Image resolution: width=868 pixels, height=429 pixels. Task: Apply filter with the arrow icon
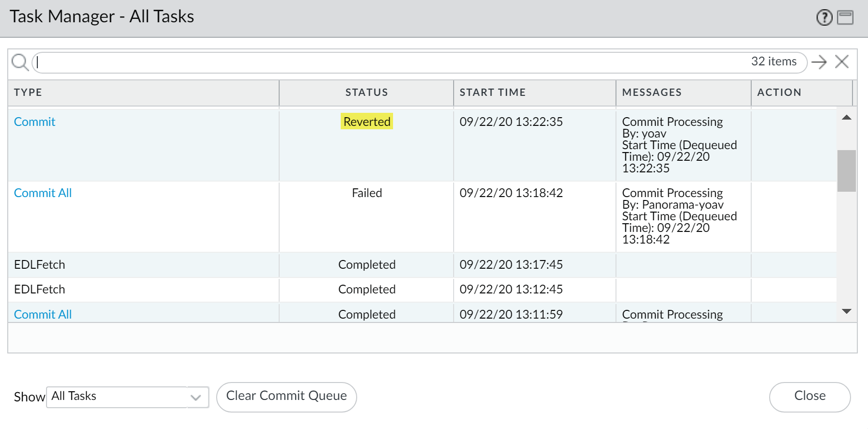point(819,62)
